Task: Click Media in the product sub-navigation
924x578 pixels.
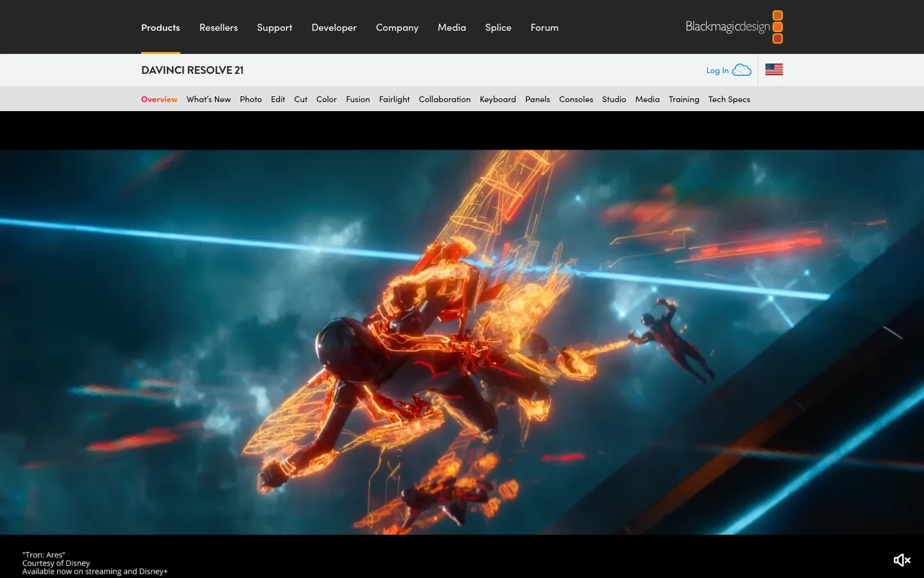Action: coord(647,100)
